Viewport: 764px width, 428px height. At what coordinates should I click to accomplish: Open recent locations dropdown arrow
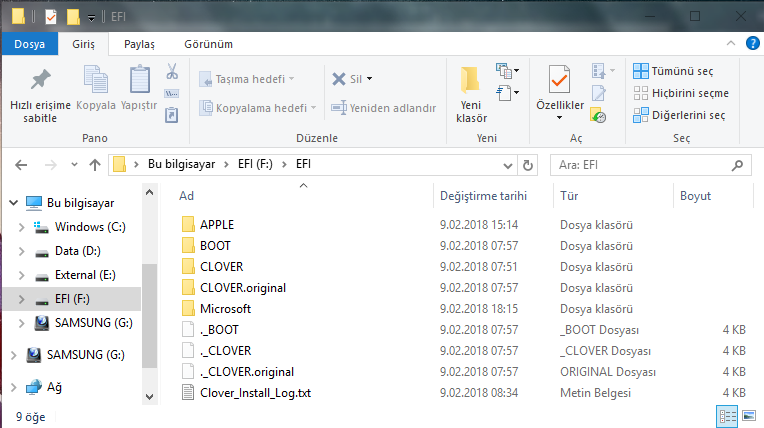(x=74, y=165)
